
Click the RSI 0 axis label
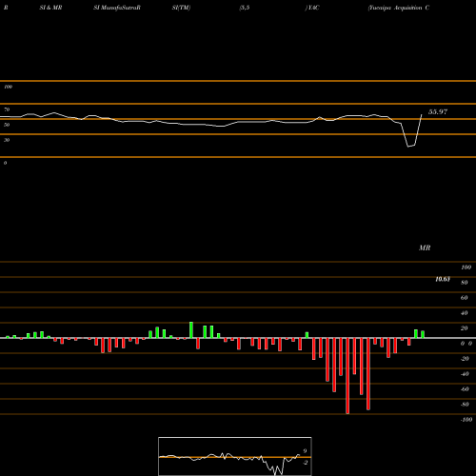5,163
